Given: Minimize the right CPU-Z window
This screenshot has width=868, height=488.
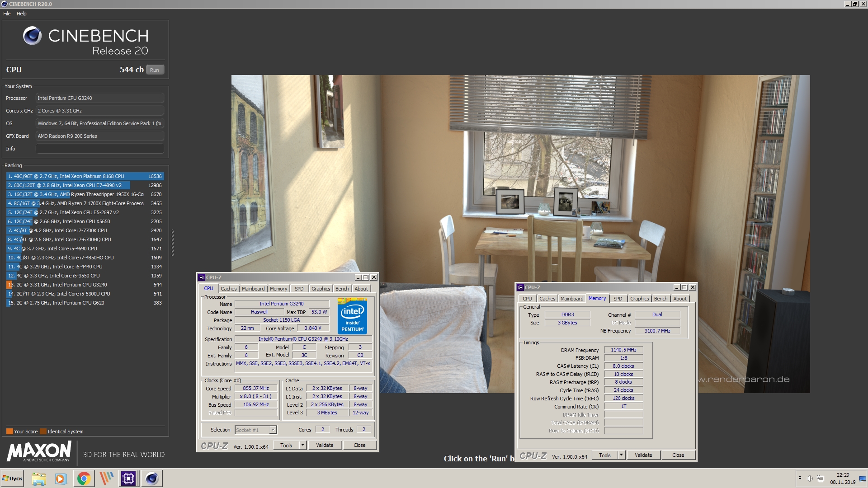Looking at the screenshot, I should pyautogui.click(x=677, y=287).
